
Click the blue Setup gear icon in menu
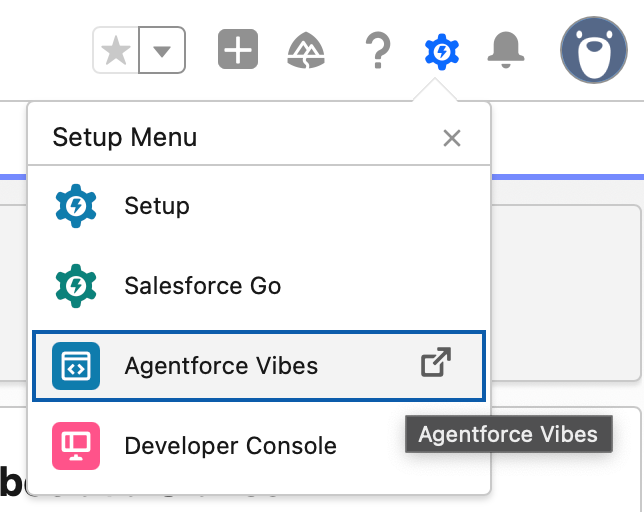point(76,206)
